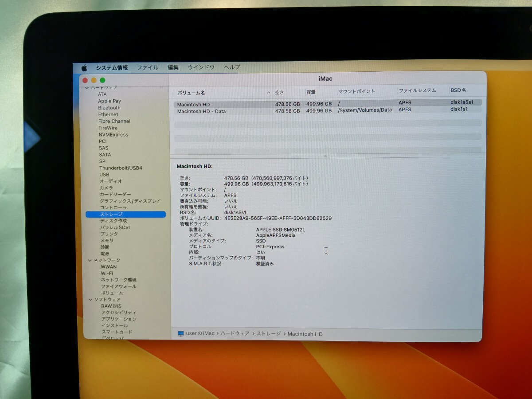Screen dimensions: 532x399
Task: Select Thunderbolt/USB4 in the sidebar
Action: pyautogui.click(x=121, y=168)
